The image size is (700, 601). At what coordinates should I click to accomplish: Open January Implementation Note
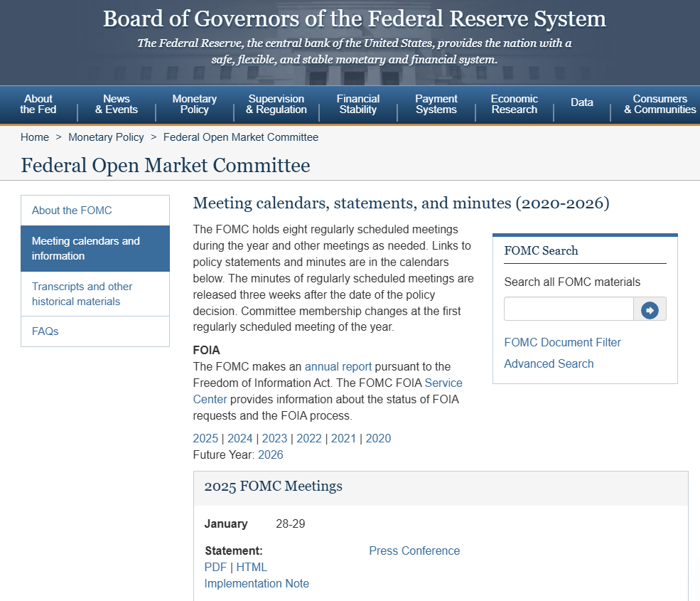pos(257,583)
